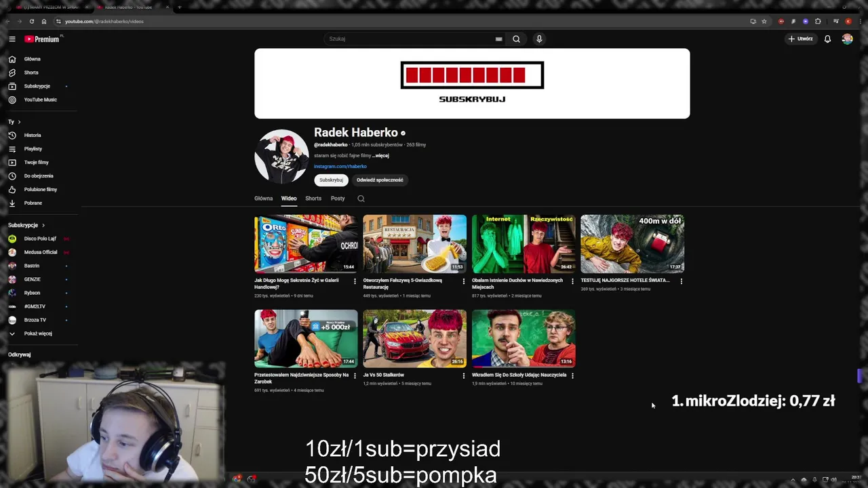The width and height of the screenshot is (868, 488).
Task: Open YouTube Music from the sidebar
Action: pyautogui.click(x=39, y=100)
